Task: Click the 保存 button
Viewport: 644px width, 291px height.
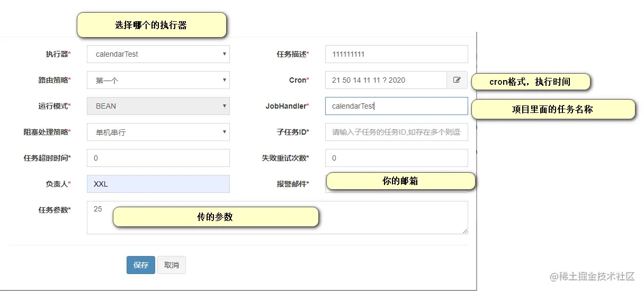Action: point(141,265)
